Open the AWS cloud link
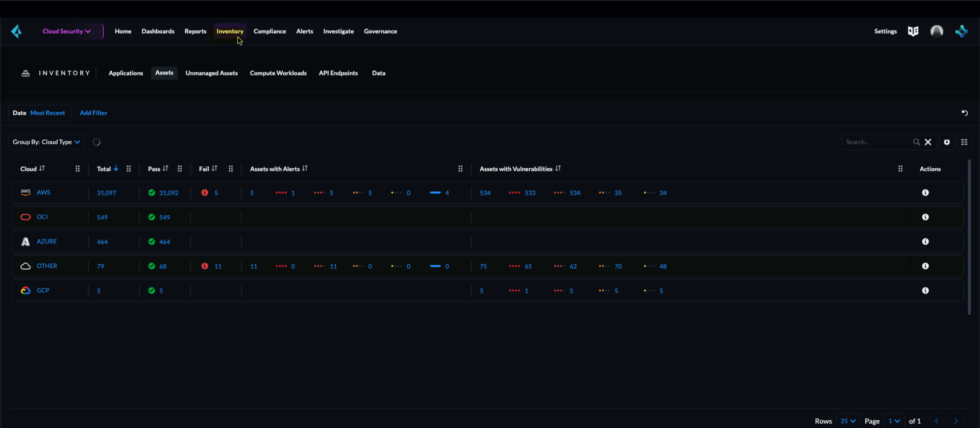 pyautogui.click(x=43, y=192)
